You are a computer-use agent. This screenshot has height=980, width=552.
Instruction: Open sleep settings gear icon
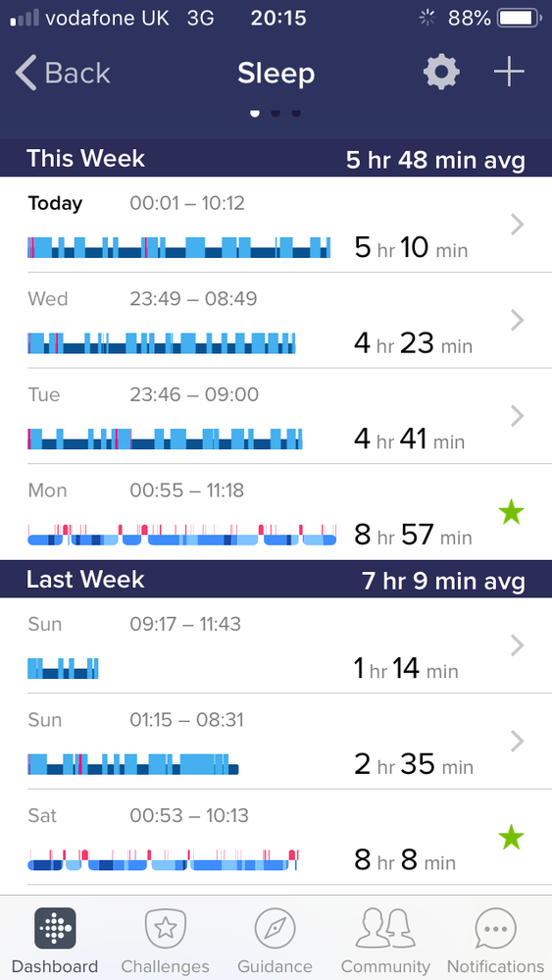coord(441,72)
